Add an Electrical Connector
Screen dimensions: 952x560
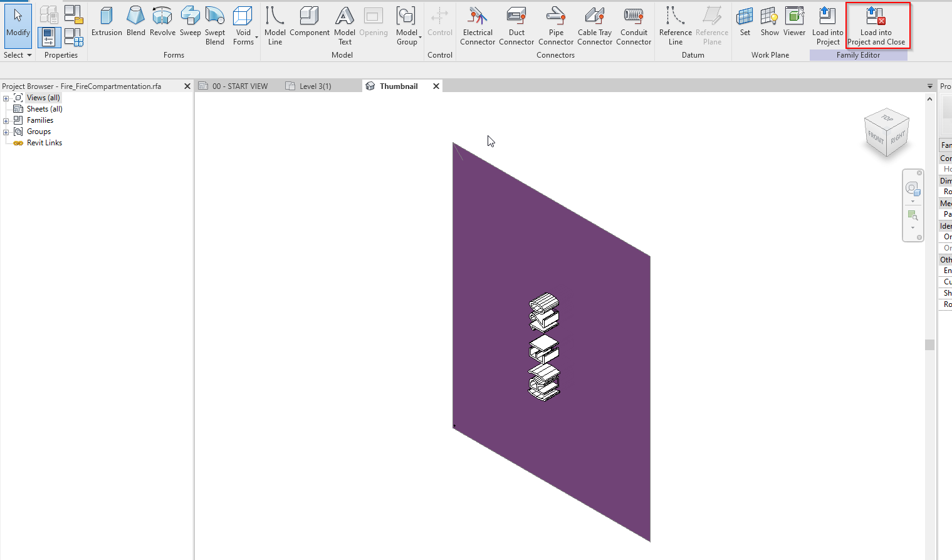[x=478, y=26]
